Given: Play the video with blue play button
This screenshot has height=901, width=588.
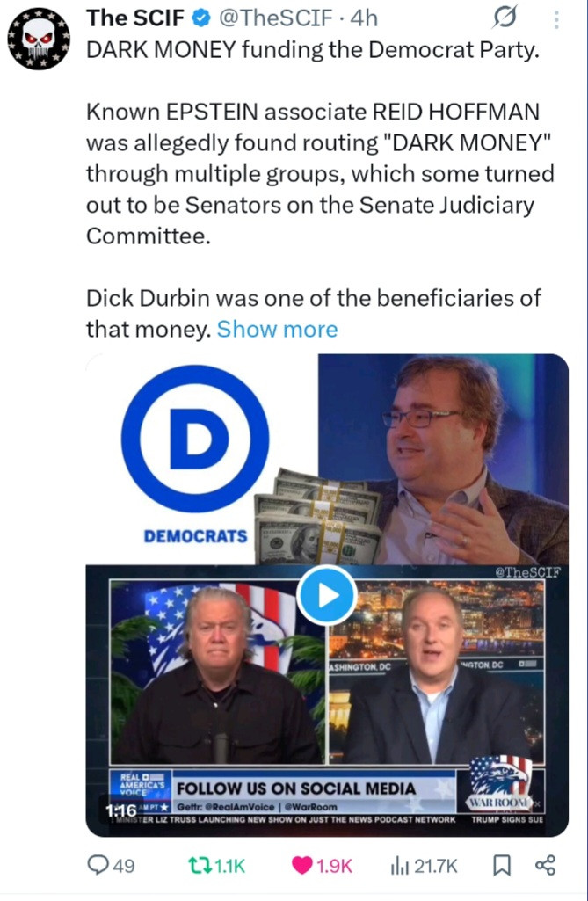Looking at the screenshot, I should click(x=326, y=595).
